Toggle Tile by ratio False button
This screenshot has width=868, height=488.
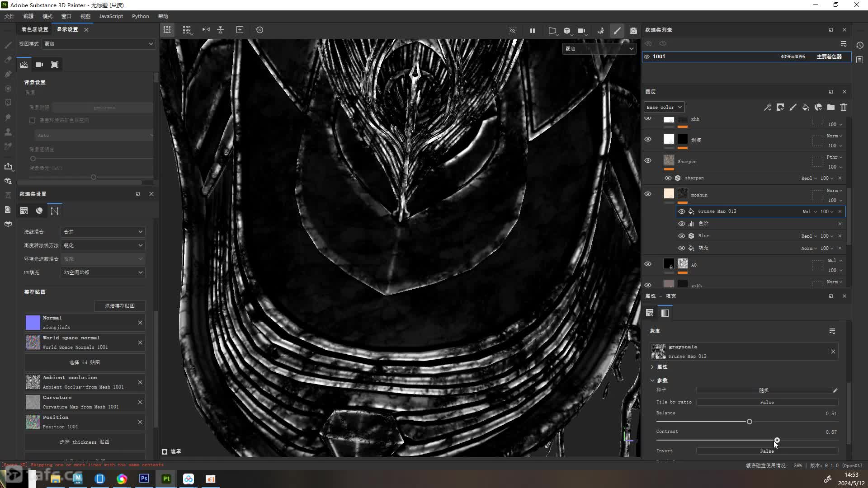click(767, 402)
